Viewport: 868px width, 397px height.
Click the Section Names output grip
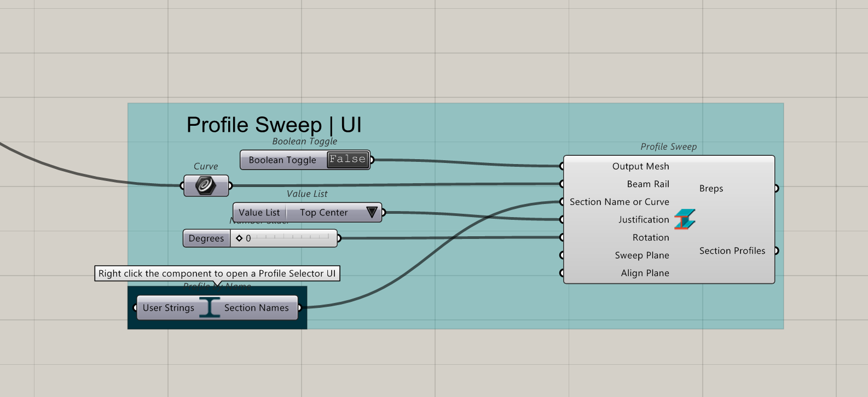click(x=300, y=308)
